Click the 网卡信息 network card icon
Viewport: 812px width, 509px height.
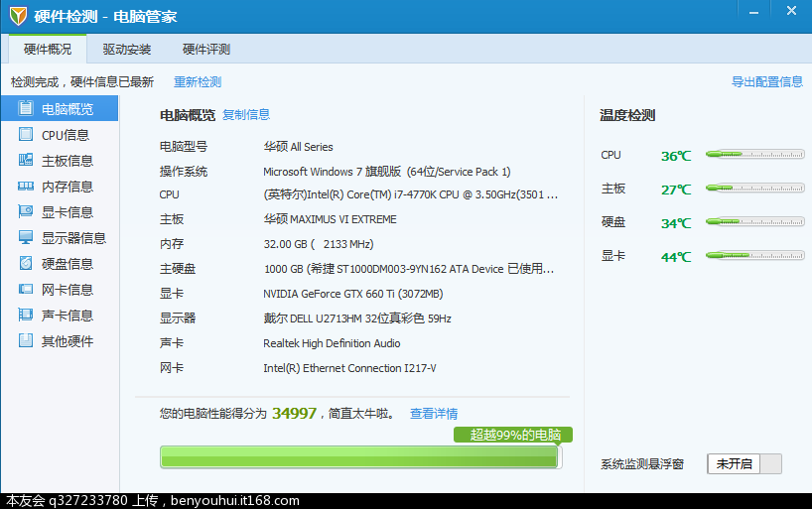[26, 289]
